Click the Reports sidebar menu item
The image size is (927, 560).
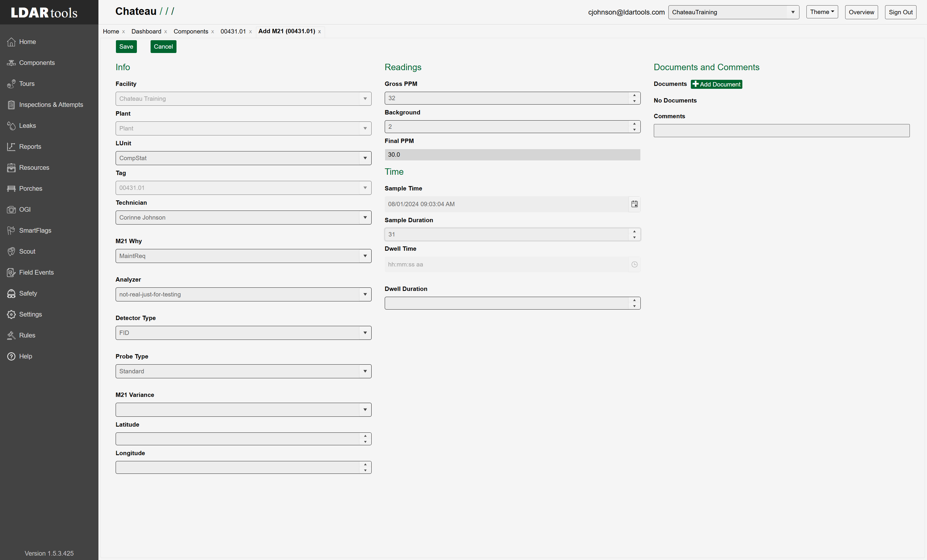[x=30, y=147]
